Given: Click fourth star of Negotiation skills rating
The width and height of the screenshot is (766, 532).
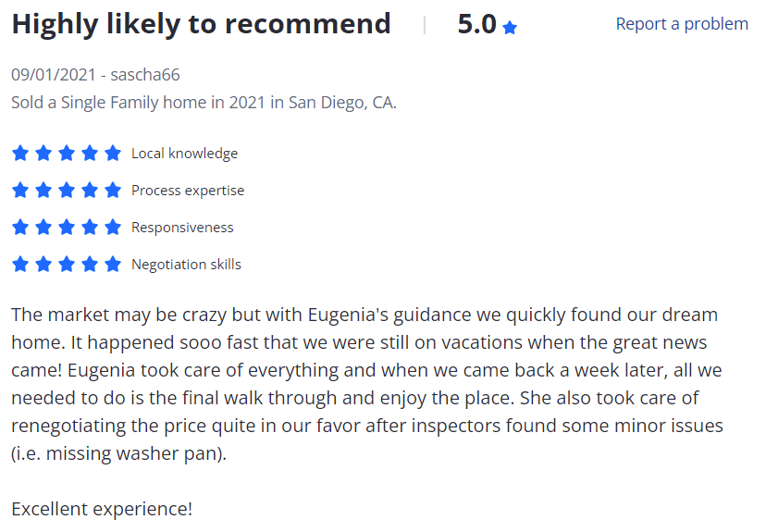Looking at the screenshot, I should click(x=90, y=265).
